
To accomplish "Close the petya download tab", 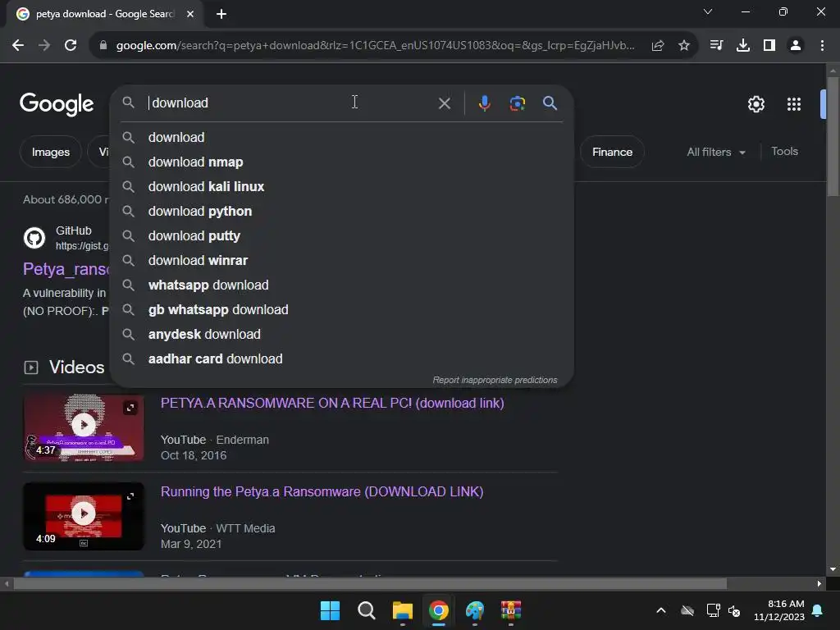I will 190,14.
